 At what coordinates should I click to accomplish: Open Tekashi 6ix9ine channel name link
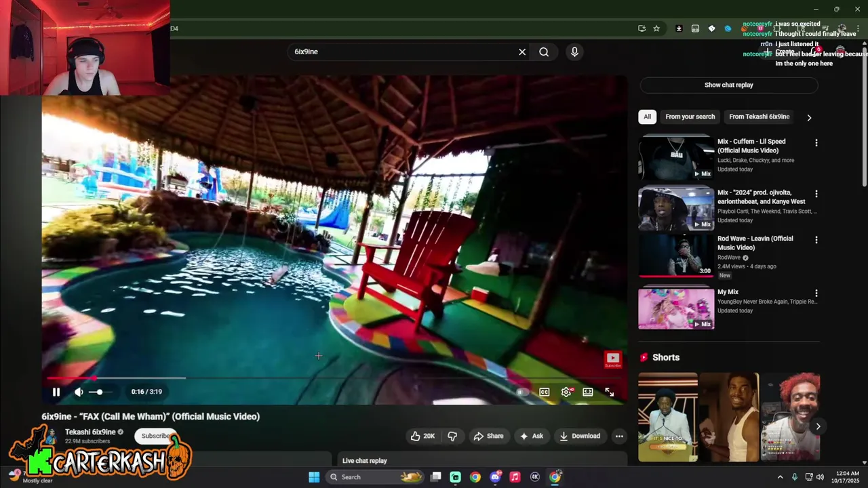point(90,432)
